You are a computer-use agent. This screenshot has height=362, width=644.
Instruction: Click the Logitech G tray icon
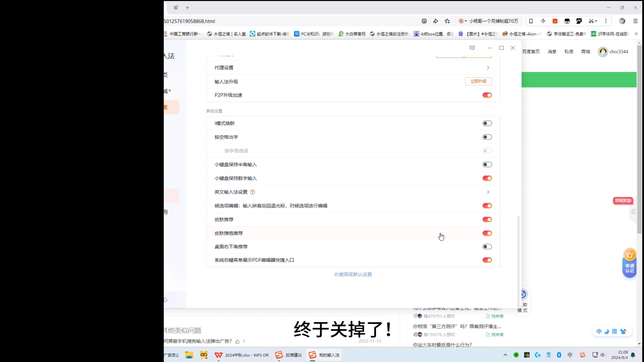point(538,355)
